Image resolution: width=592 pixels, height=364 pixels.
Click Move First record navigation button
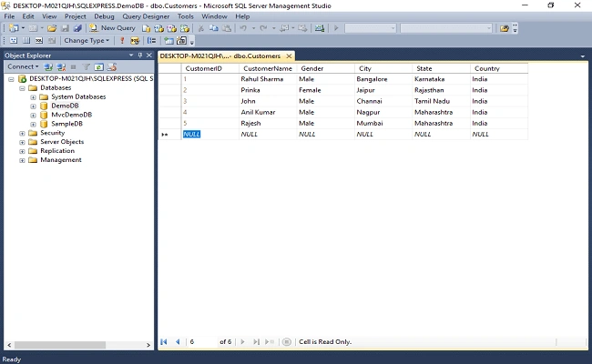coord(163,342)
